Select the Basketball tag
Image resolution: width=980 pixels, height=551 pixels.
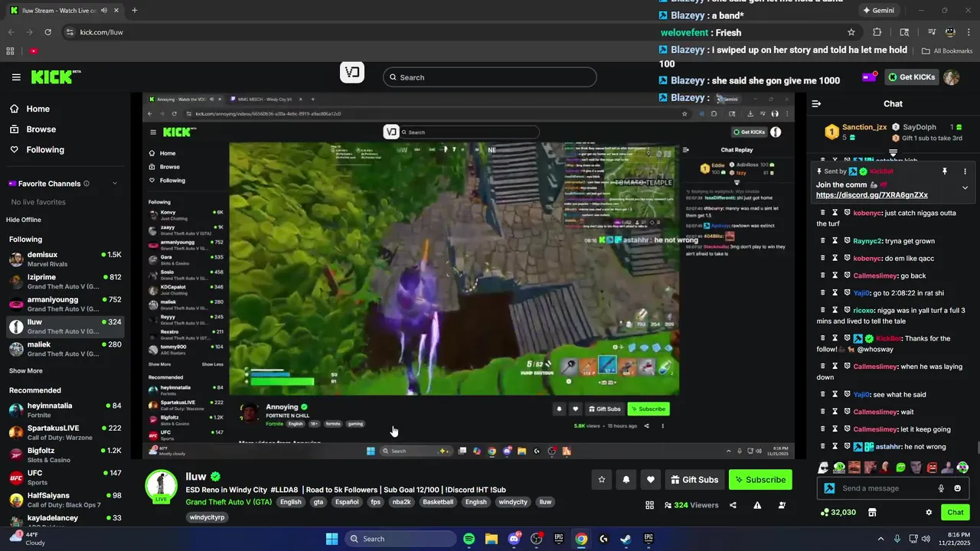[x=437, y=502]
